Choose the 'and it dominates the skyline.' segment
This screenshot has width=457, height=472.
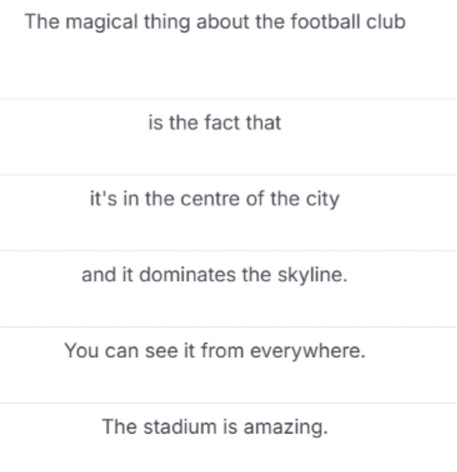coord(228,289)
